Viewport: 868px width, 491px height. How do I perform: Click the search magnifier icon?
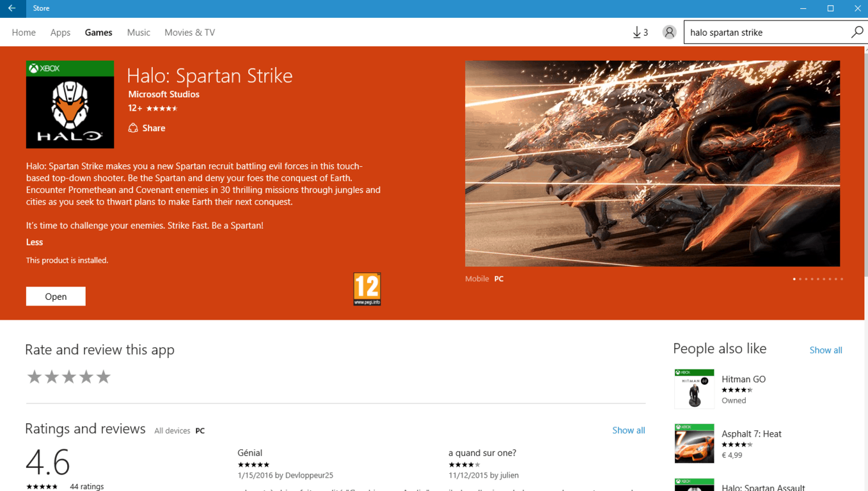[857, 31]
